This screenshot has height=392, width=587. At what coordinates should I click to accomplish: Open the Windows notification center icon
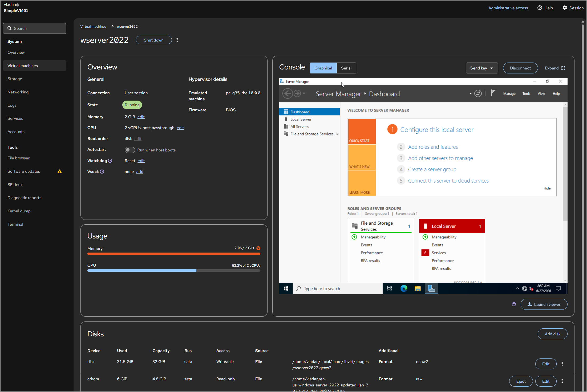click(x=558, y=288)
